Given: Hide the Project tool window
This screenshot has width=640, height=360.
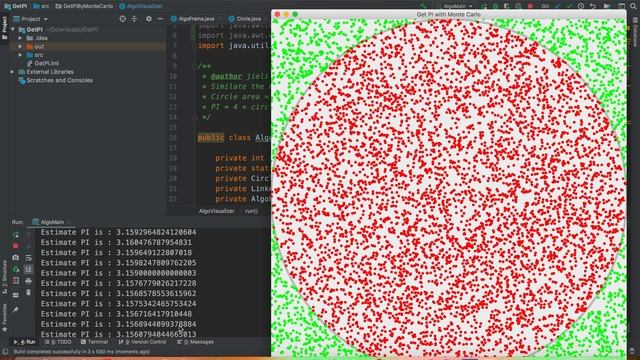Looking at the screenshot, I should [160, 19].
